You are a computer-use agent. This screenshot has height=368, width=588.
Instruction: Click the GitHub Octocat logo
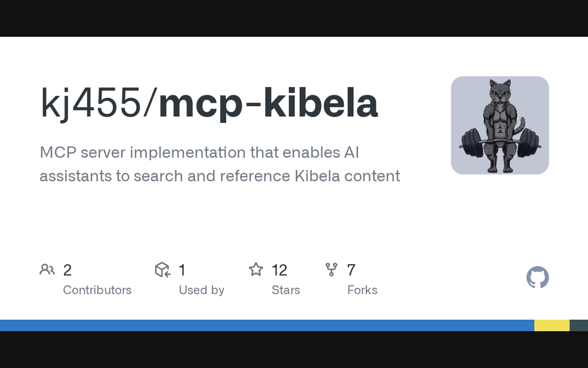[537, 277]
